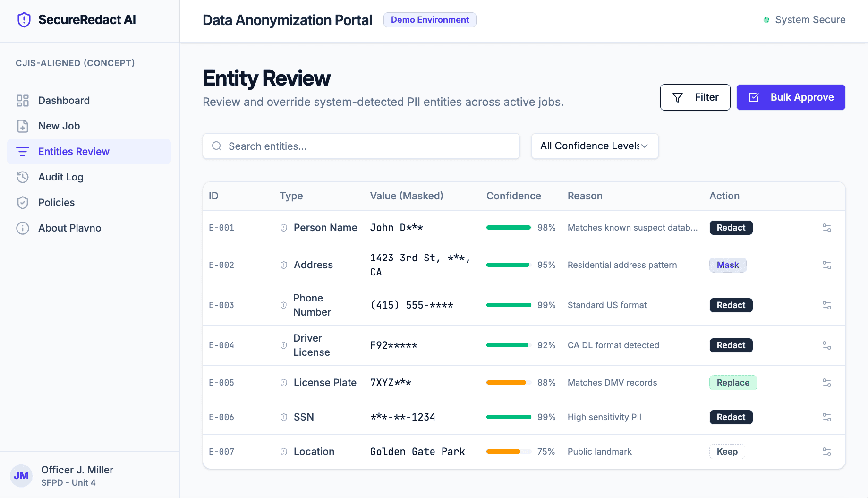The width and height of the screenshot is (868, 498).
Task: Go to Policies in the sidebar
Action: click(x=56, y=203)
